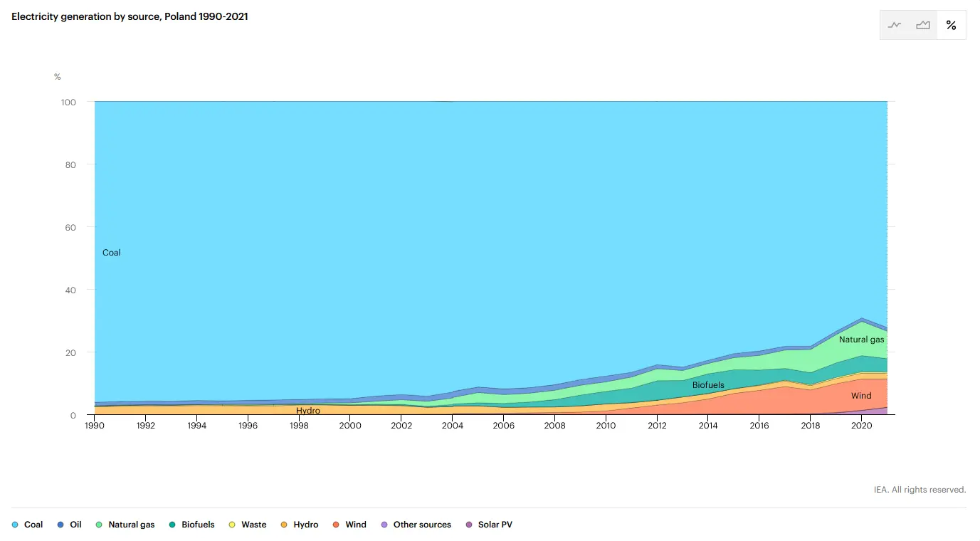Click the Natural gas label in the chart area
Image resolution: width=980 pixels, height=541 pixels.
pos(861,340)
